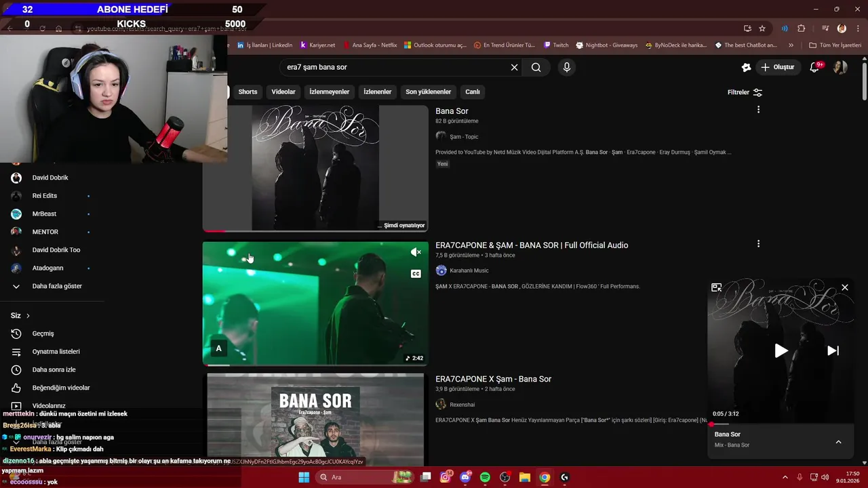Viewport: 868px width, 488px height.
Task: Open the sparkle icon beside Oluştur
Action: pos(746,67)
